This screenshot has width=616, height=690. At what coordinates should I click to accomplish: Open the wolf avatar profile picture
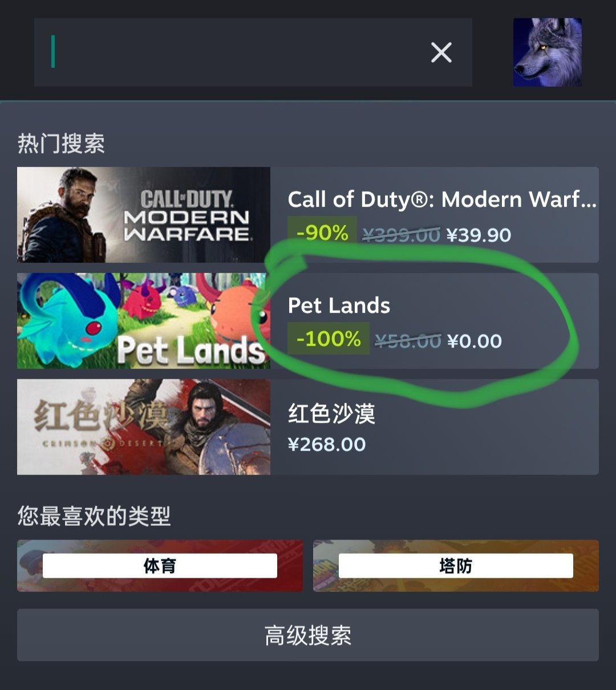coord(548,52)
